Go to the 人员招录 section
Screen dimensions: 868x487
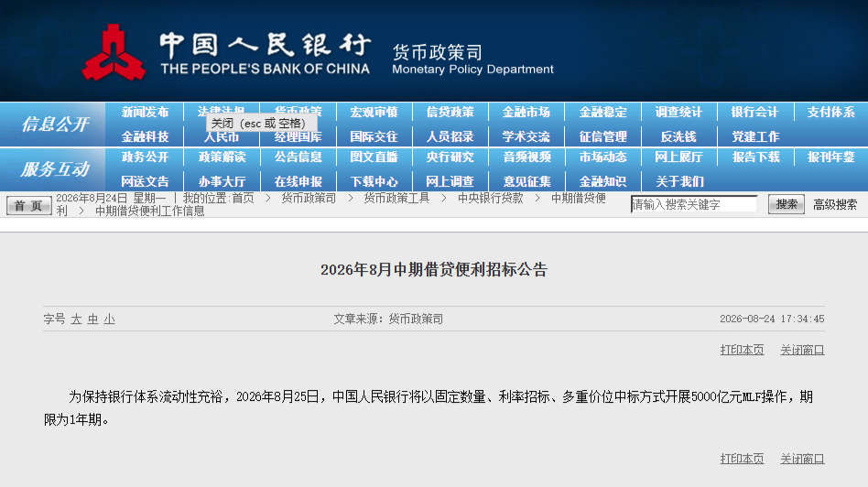tap(450, 136)
